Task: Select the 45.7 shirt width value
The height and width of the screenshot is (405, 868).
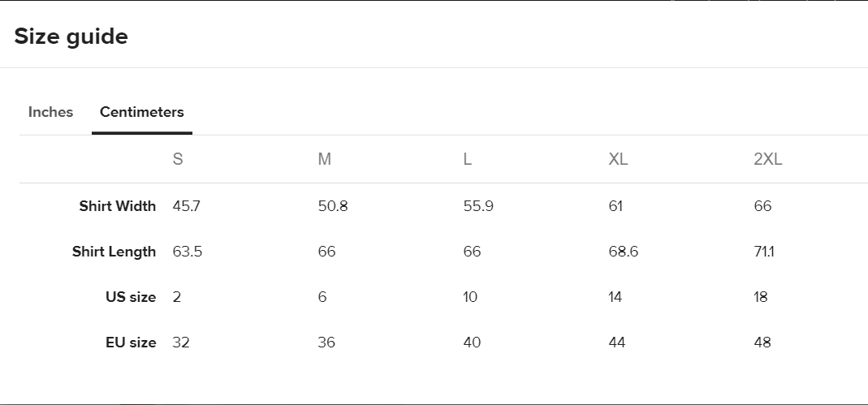Action: coord(187,206)
